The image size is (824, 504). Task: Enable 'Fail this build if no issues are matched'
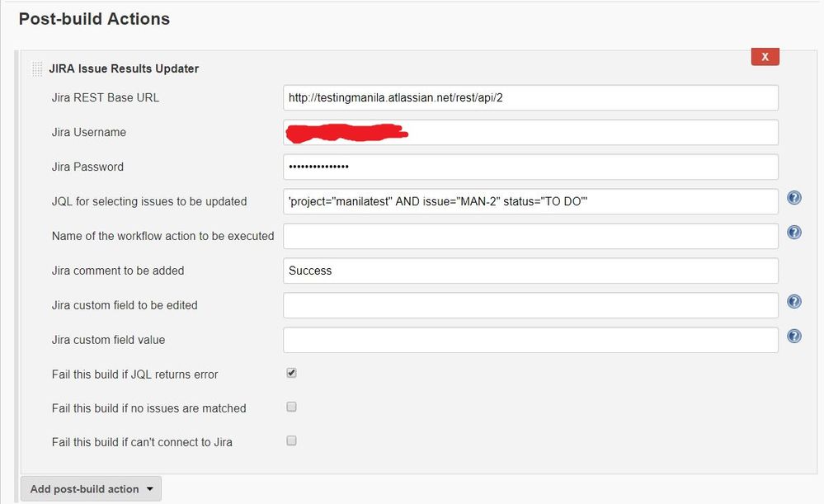point(290,406)
